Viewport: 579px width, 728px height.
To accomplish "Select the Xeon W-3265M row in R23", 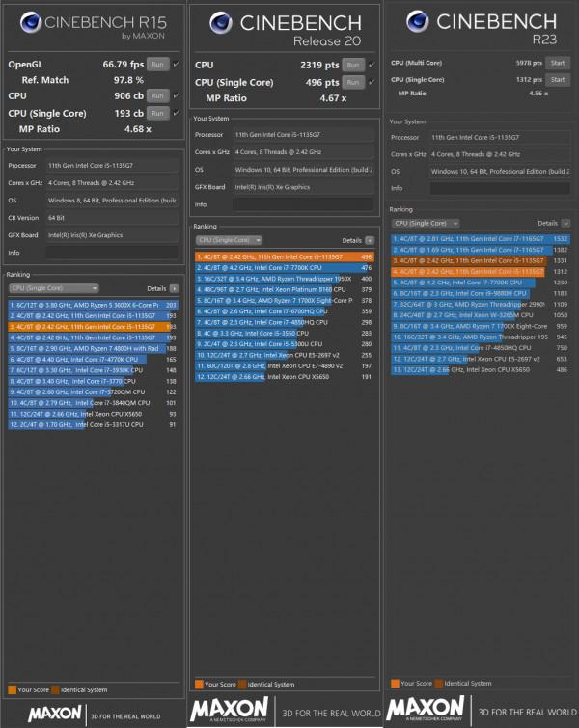I will click(481, 315).
